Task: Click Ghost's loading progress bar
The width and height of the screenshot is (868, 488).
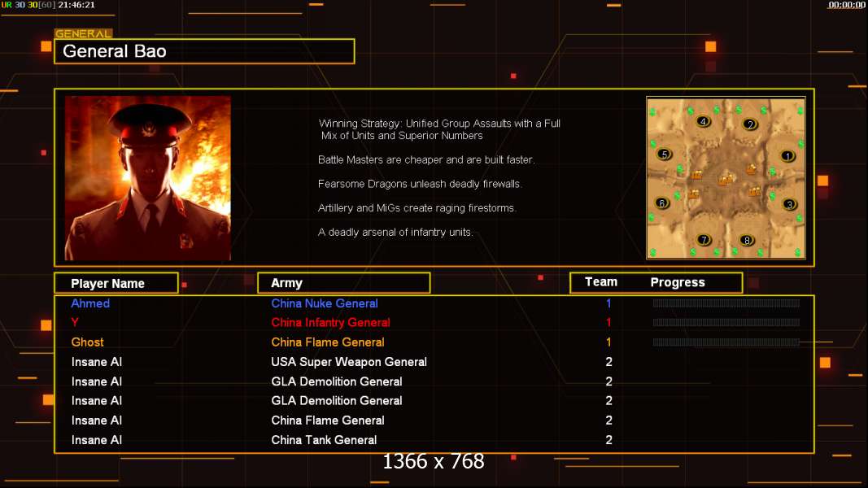Action: 726,342
